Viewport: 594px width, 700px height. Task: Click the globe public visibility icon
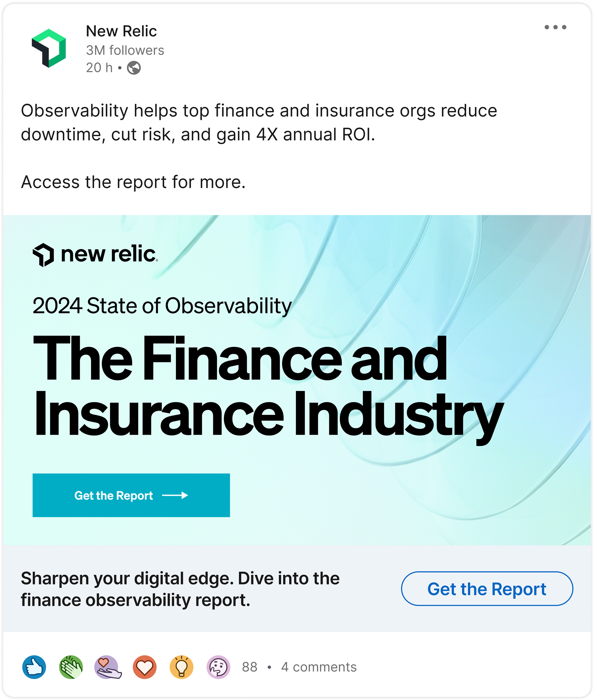coord(134,68)
